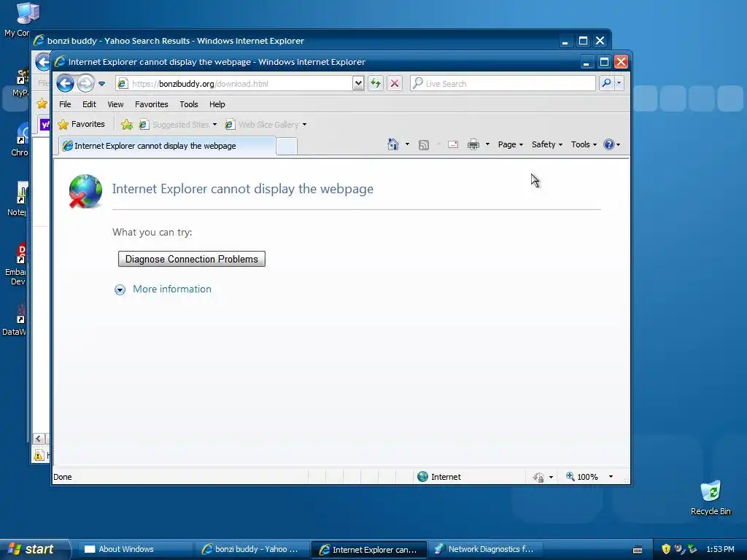
Task: Click the Start button
Action: coord(34,549)
